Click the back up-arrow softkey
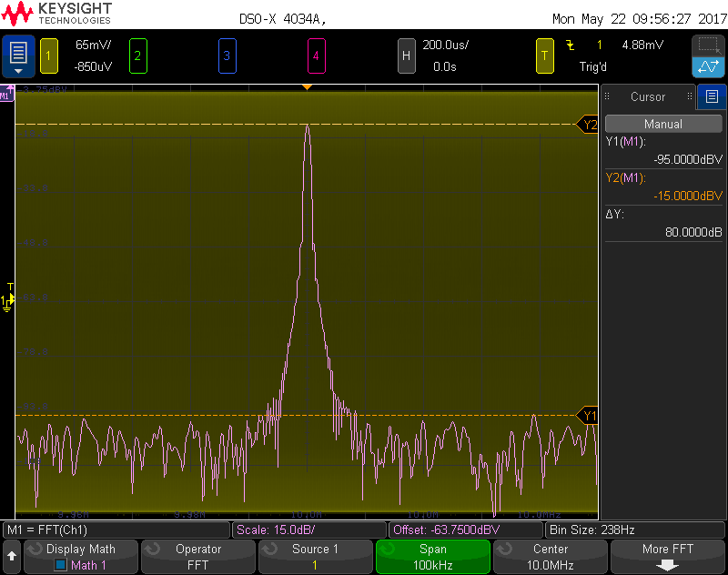The image size is (728, 575). click(x=12, y=556)
